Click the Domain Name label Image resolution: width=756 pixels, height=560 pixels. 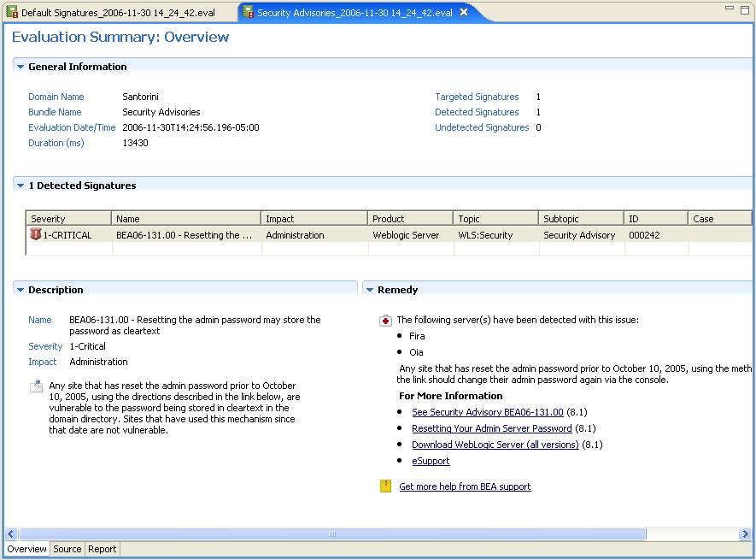pyautogui.click(x=56, y=97)
